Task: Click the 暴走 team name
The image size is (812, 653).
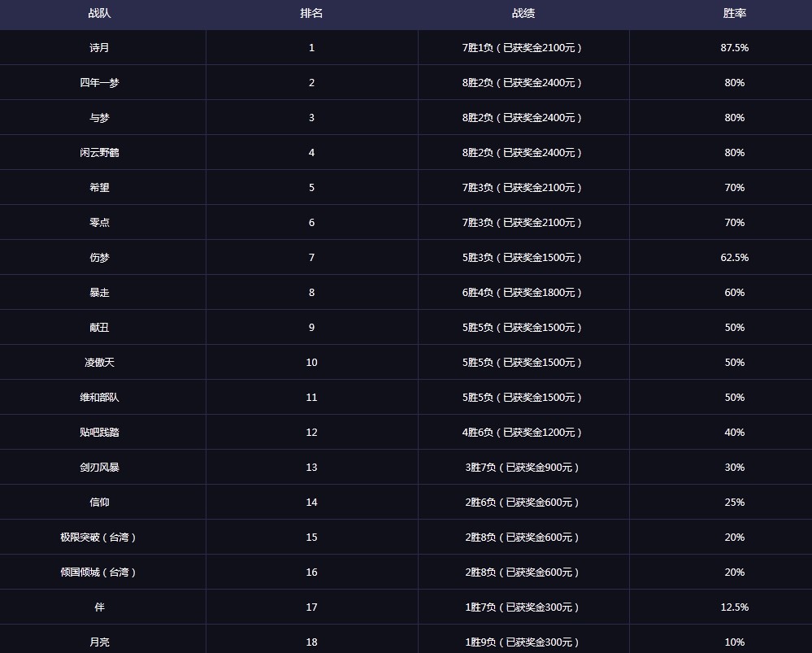Action: click(x=99, y=292)
